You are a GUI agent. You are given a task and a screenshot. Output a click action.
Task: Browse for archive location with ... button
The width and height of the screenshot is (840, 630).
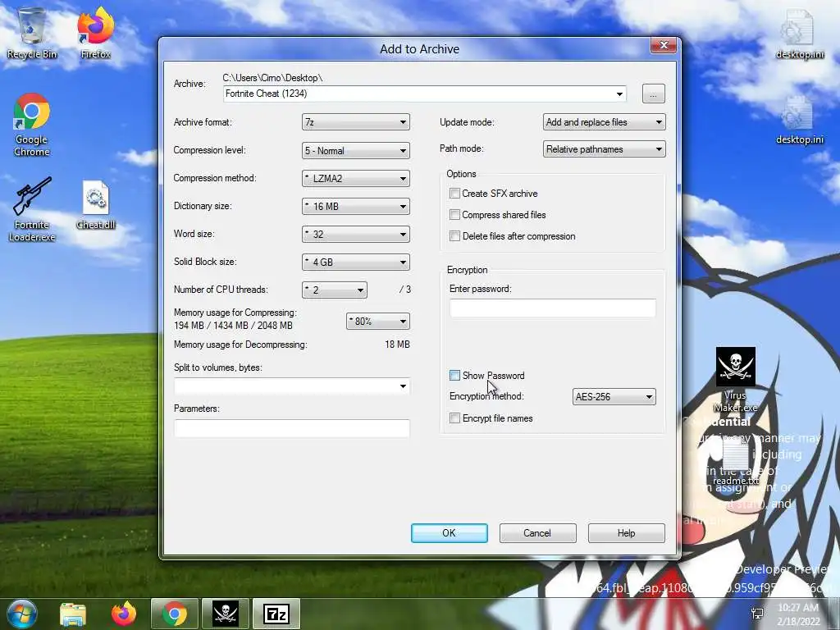653,94
